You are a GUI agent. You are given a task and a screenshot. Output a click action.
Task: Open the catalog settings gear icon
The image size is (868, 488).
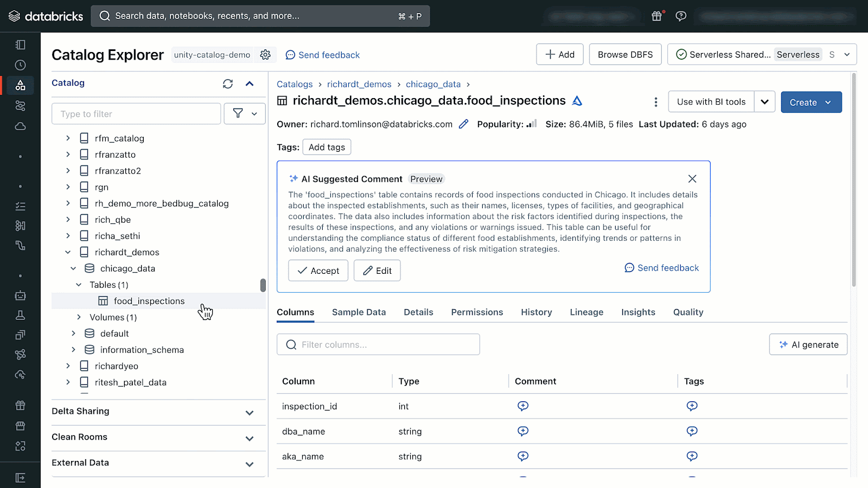tap(265, 55)
